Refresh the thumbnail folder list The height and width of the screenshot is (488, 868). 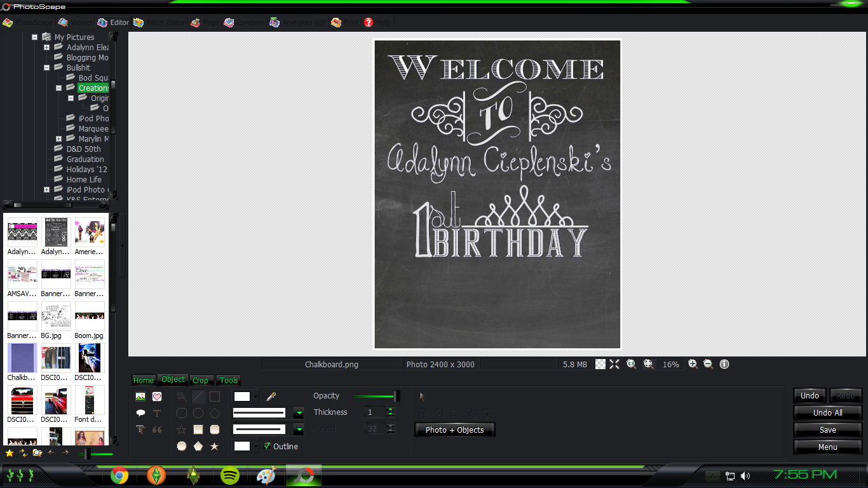[x=24, y=453]
